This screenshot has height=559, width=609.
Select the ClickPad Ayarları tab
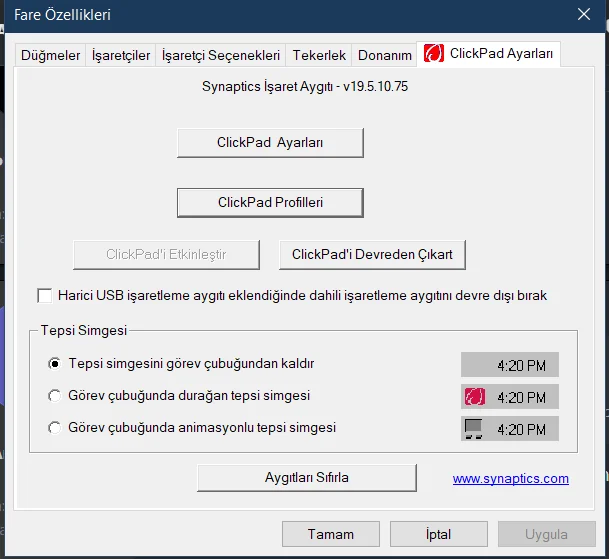[489, 54]
